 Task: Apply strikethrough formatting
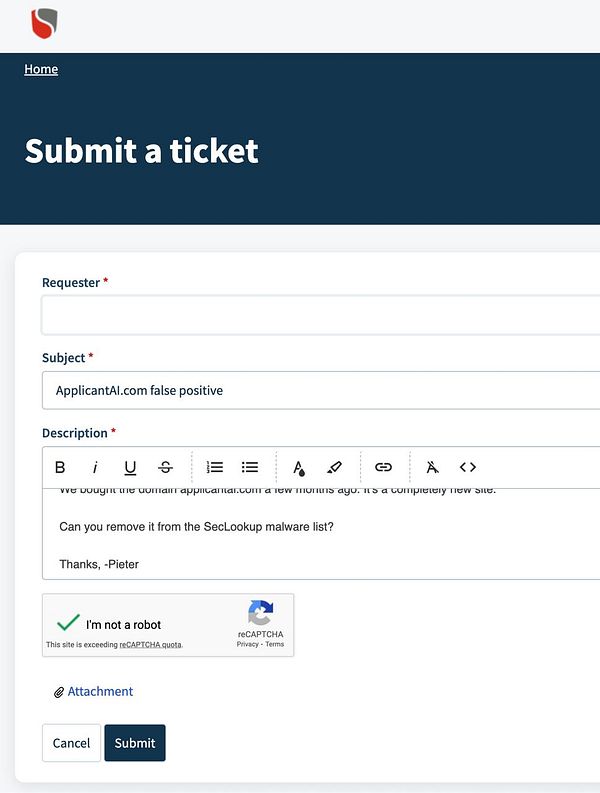tap(165, 467)
